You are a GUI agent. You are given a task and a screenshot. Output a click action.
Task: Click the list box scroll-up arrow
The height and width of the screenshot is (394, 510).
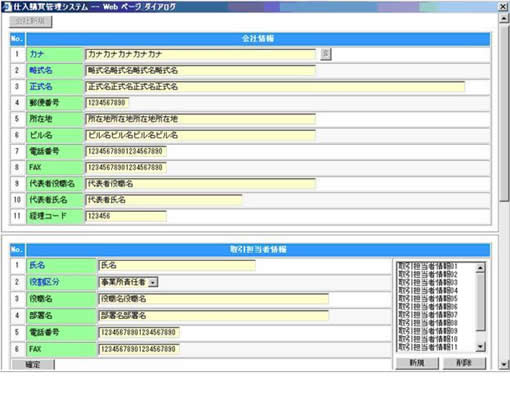(x=480, y=268)
